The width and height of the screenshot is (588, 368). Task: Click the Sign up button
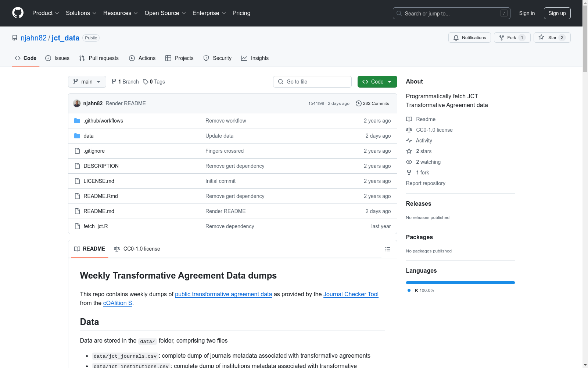(557, 13)
